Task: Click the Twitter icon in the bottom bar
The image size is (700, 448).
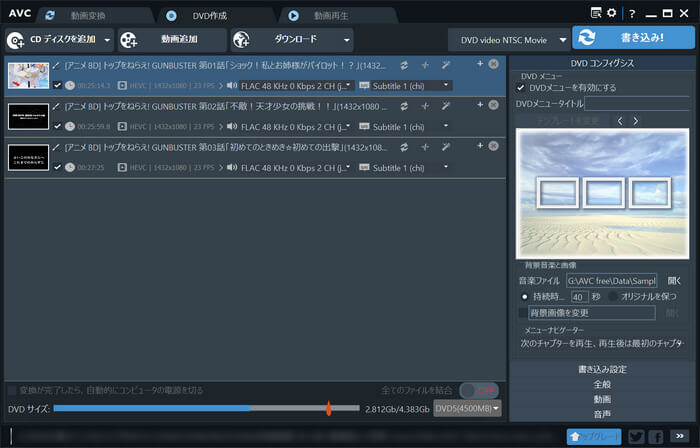Action: (x=635, y=436)
